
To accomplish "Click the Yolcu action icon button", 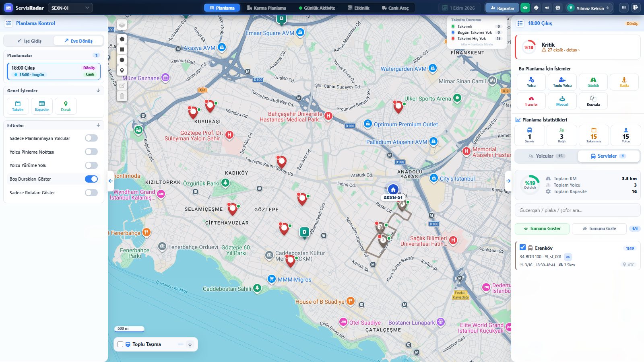I will point(531,82).
